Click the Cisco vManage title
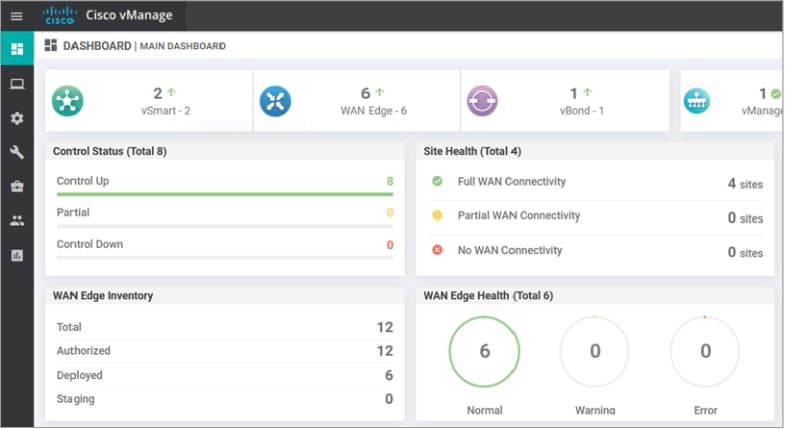The image size is (785, 429). click(x=129, y=15)
